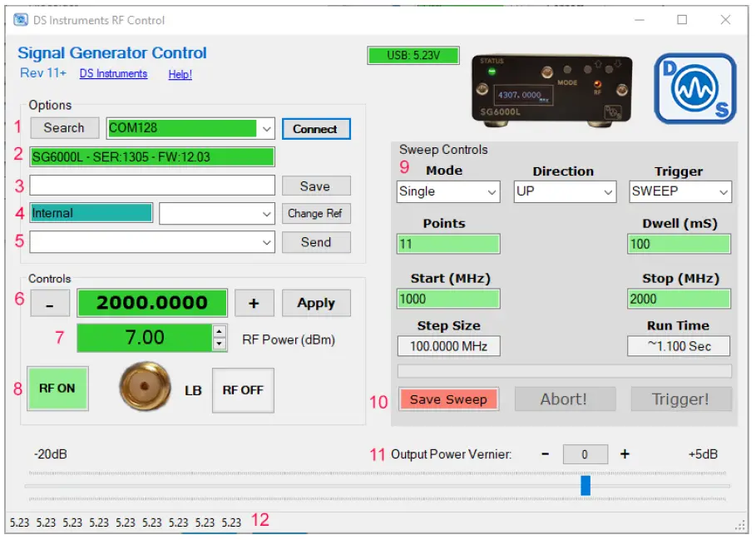
Task: Click the DS Instruments logo icon
Action: tap(694, 89)
